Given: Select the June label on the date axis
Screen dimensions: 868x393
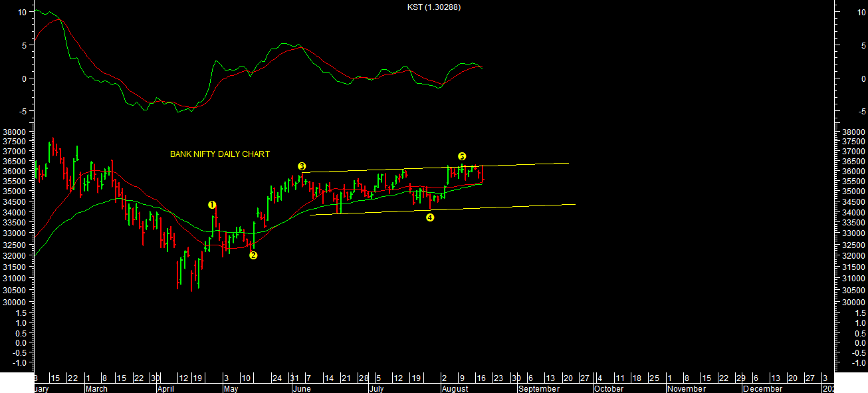Looking at the screenshot, I should pyautogui.click(x=302, y=388).
